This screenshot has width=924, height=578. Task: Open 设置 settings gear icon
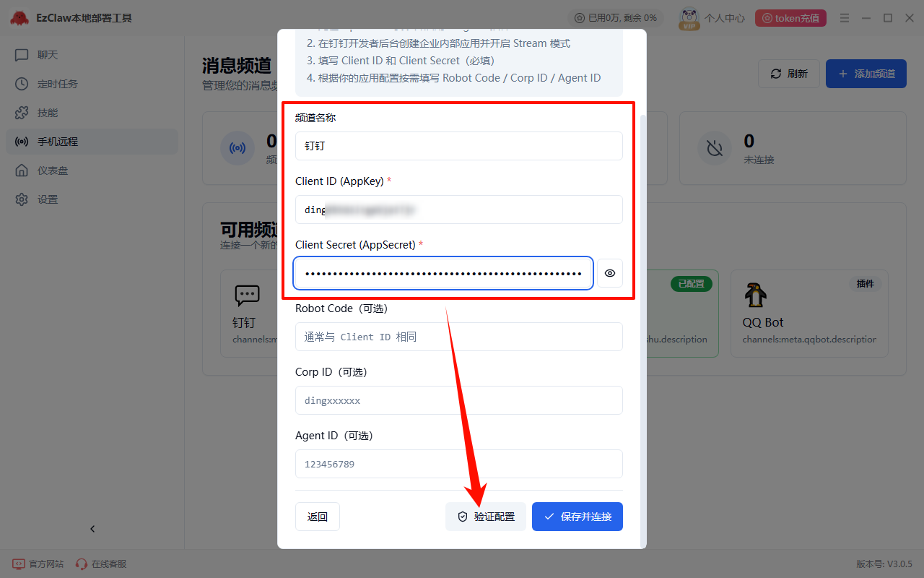pyautogui.click(x=22, y=199)
